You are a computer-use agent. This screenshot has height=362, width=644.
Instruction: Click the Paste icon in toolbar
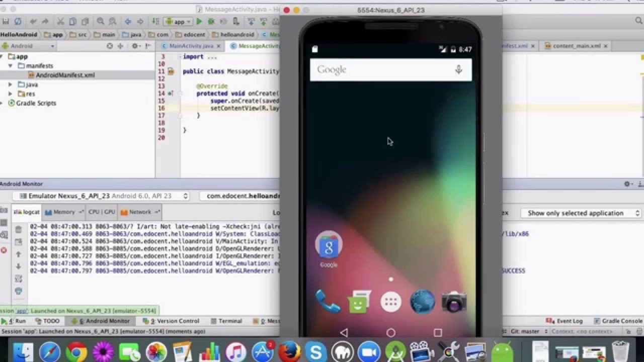tap(84, 22)
